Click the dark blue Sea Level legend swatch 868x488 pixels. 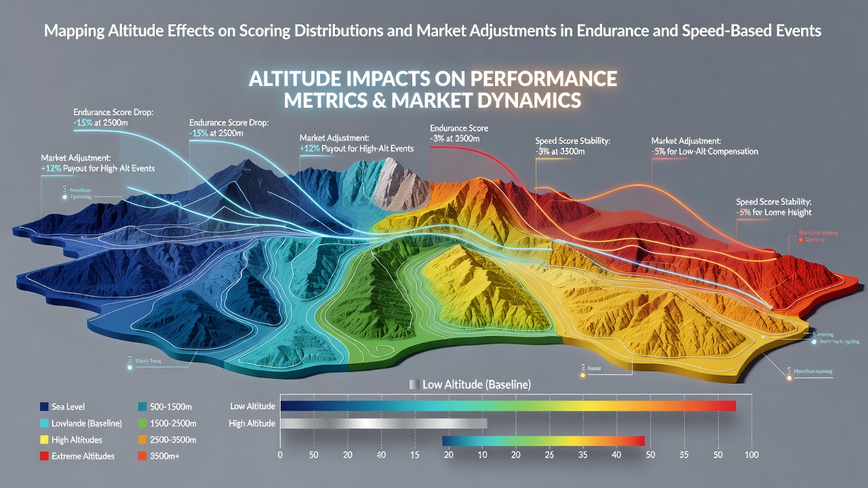pyautogui.click(x=45, y=407)
